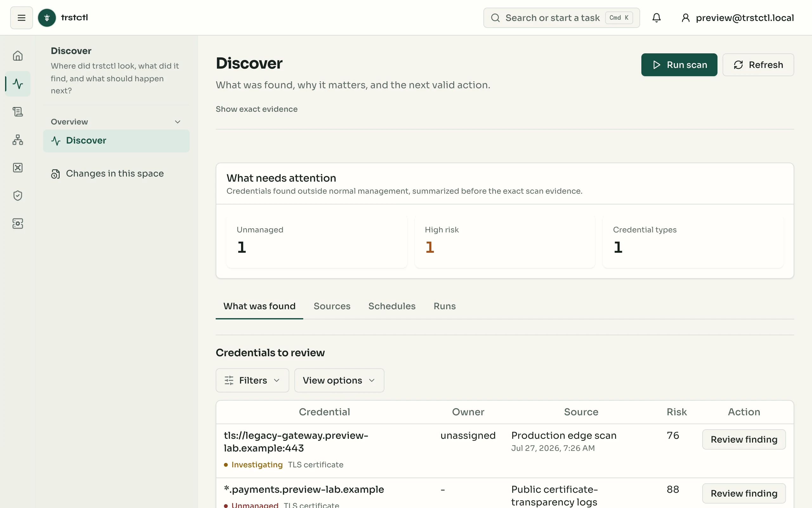
Task: Focus the Search or start a task field
Action: click(561, 18)
